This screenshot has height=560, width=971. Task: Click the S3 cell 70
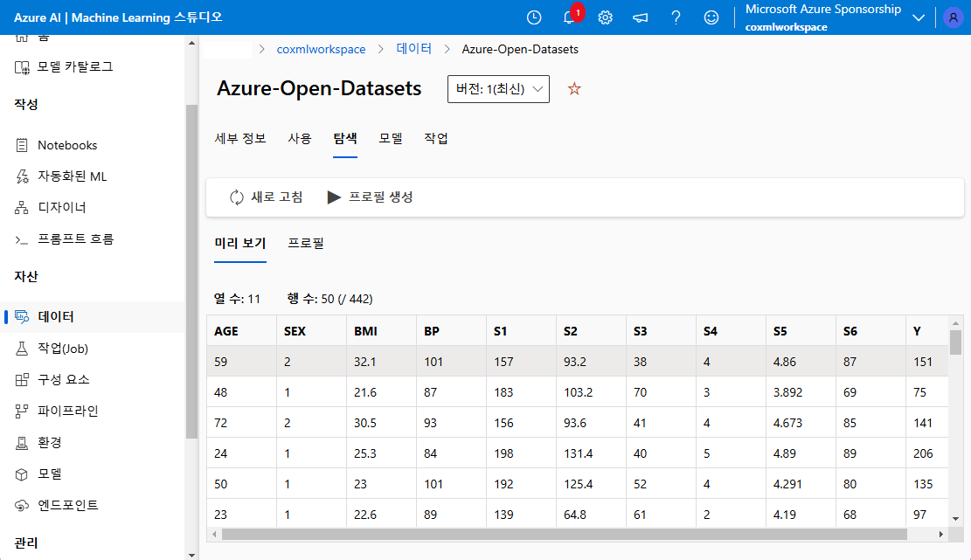click(662, 392)
